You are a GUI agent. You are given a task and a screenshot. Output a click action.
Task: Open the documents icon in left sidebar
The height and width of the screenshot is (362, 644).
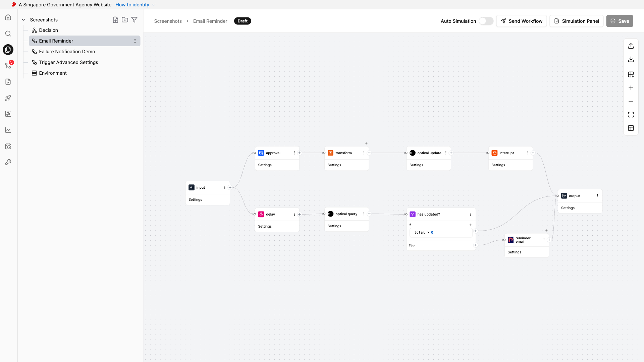coord(8,50)
